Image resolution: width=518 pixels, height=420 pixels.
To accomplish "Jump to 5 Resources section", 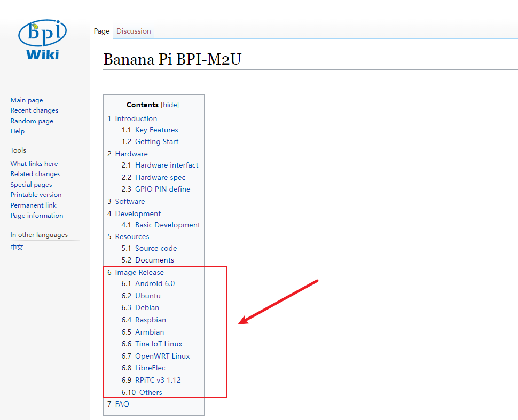I will [x=128, y=237].
